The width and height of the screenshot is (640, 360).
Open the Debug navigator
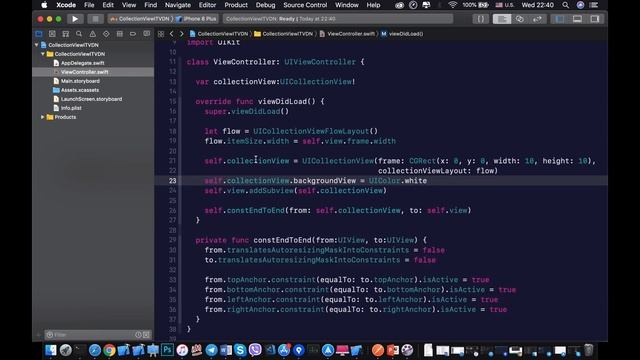coord(120,34)
